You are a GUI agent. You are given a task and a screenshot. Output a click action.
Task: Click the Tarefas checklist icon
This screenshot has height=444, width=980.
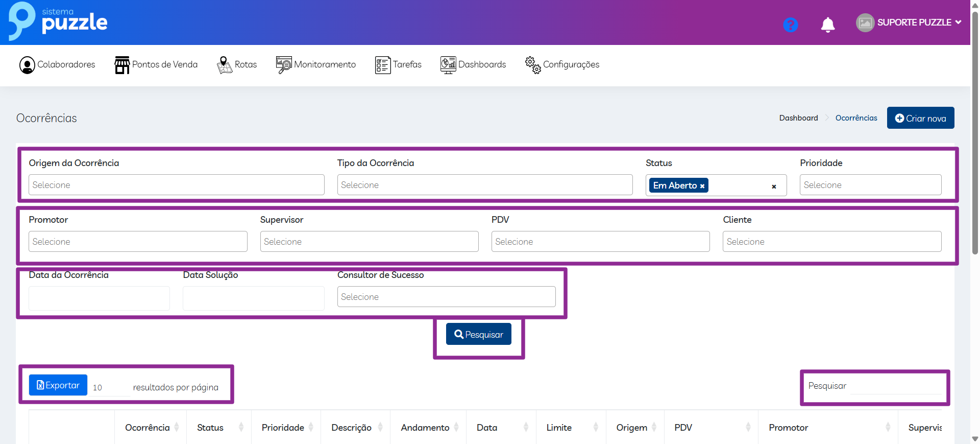pos(382,65)
